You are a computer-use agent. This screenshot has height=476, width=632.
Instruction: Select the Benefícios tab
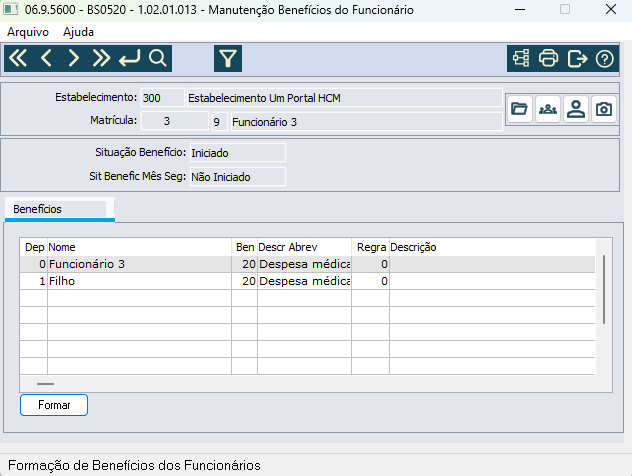coord(60,209)
